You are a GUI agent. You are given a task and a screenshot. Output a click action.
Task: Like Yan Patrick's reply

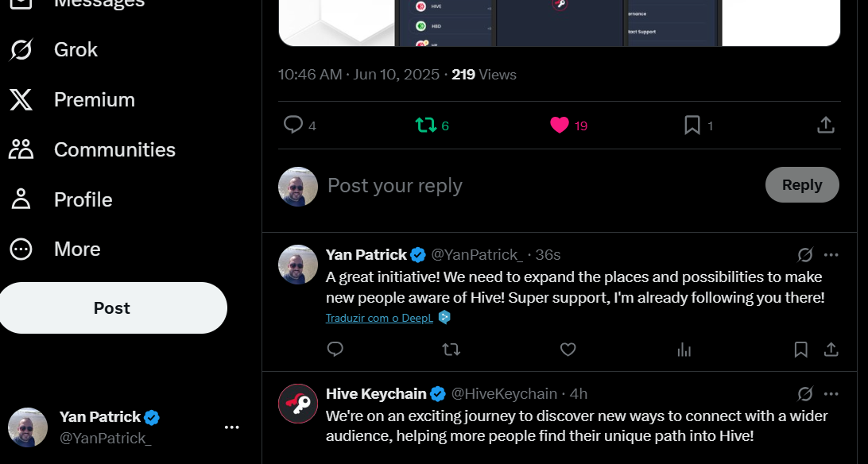pyautogui.click(x=568, y=350)
